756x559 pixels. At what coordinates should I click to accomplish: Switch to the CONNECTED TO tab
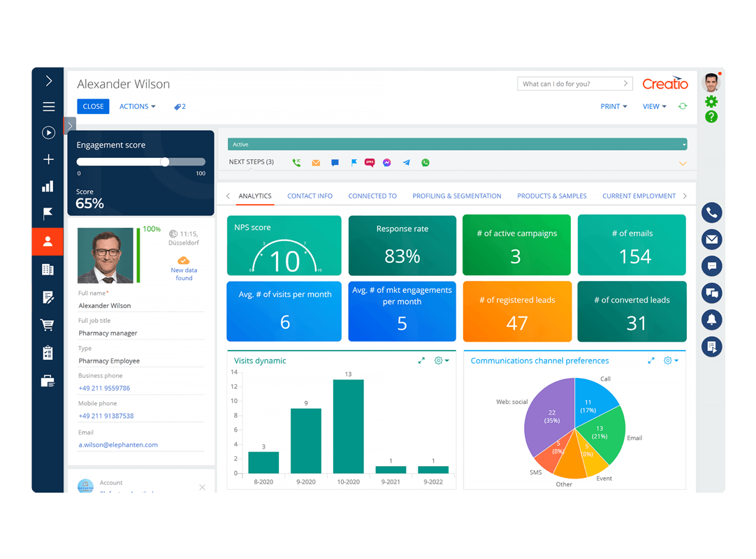click(x=372, y=196)
